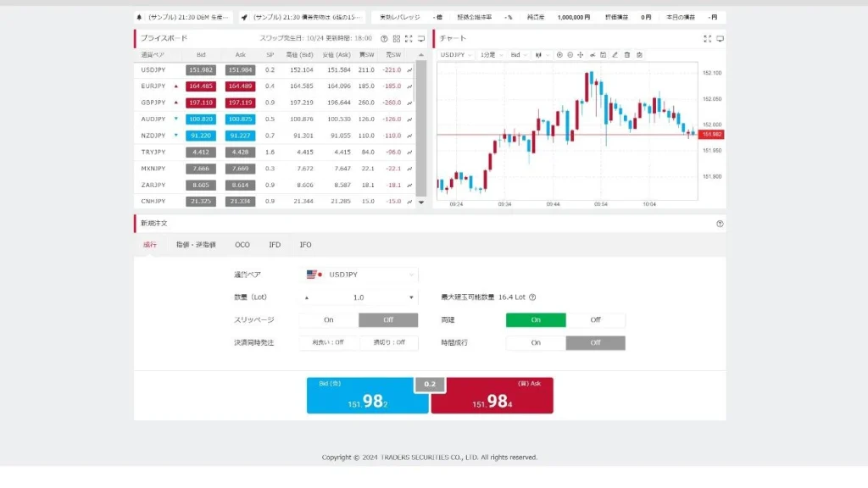Click the GBPJPY Bid price 197.110 cell
The width and height of the screenshot is (868, 488).
201,103
